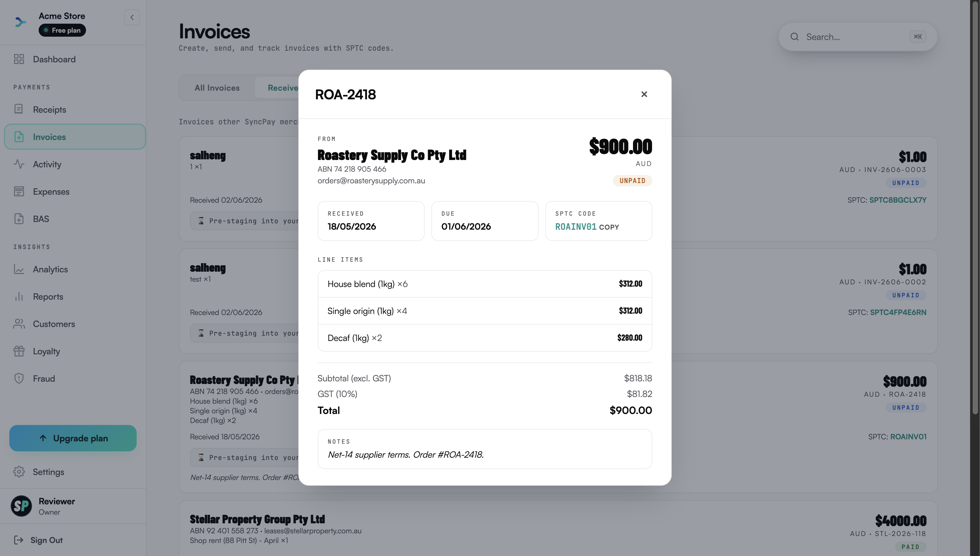
Task: Close the ROA-2418 invoice dialog
Action: [644, 94]
